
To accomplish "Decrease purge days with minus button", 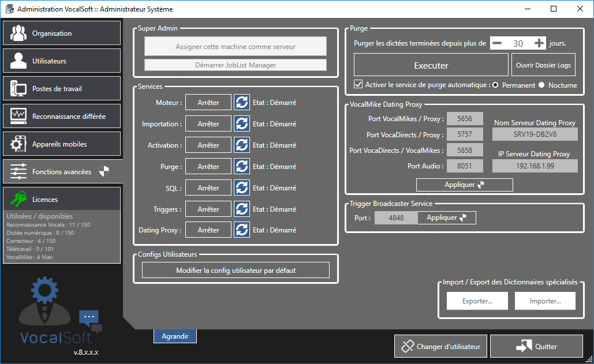I will click(497, 43).
